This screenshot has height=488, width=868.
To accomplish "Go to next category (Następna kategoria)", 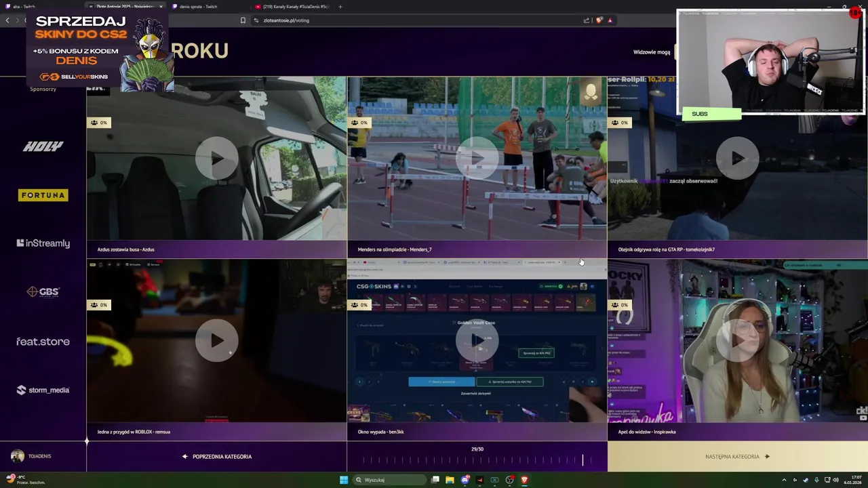I will tap(737, 457).
